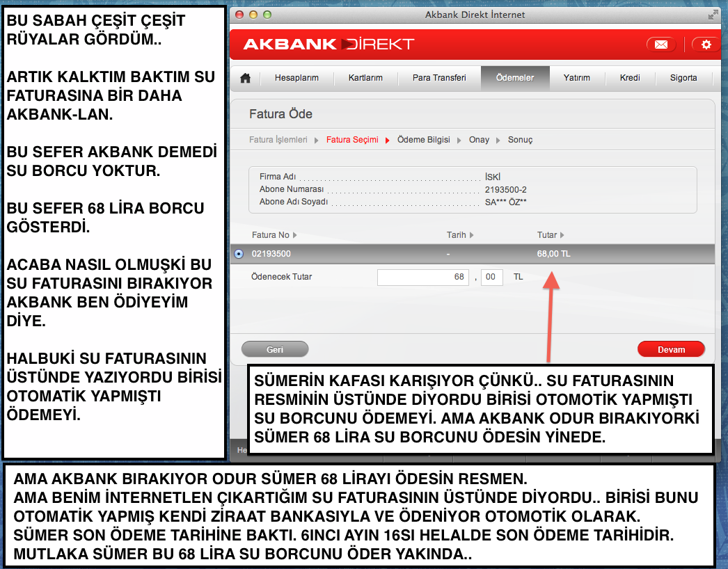Screen dimensions: 728x569
Task: Open the Sigorta tab
Action: (x=683, y=78)
